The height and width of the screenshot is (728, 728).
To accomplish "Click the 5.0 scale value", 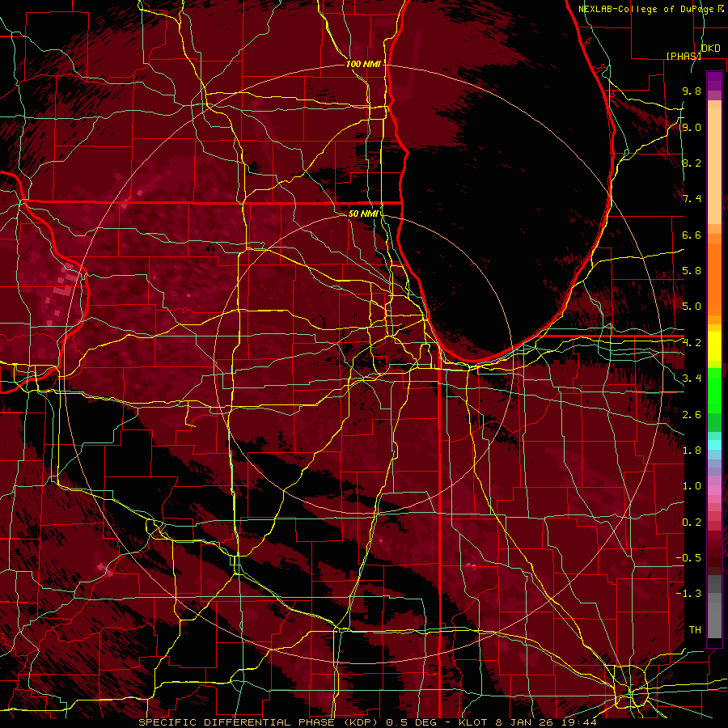I will click(692, 307).
